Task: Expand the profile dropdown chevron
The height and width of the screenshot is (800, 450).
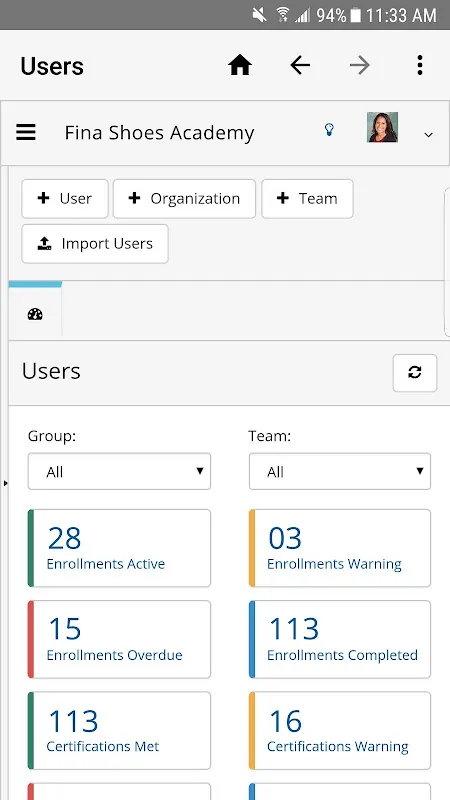Action: (x=429, y=135)
